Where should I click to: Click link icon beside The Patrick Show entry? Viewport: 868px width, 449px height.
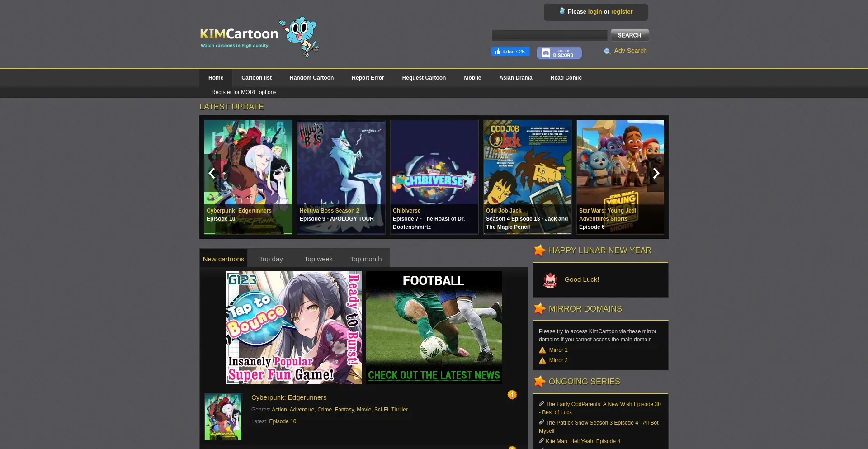(x=541, y=422)
